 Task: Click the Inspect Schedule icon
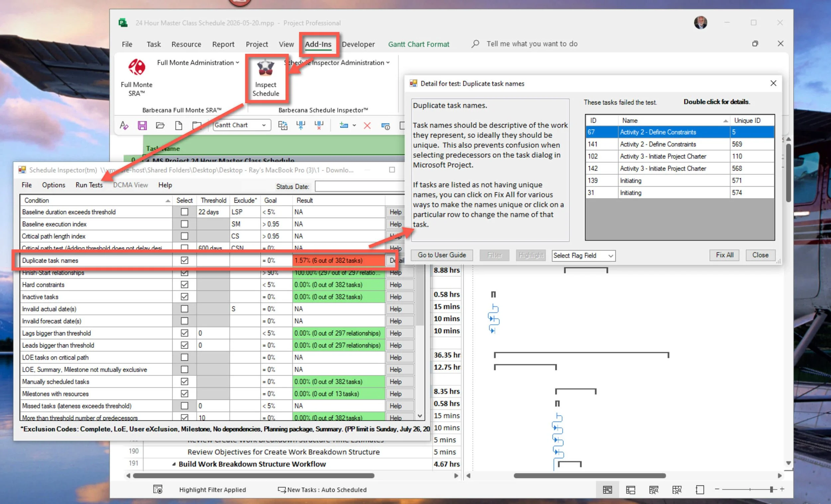pos(265,68)
